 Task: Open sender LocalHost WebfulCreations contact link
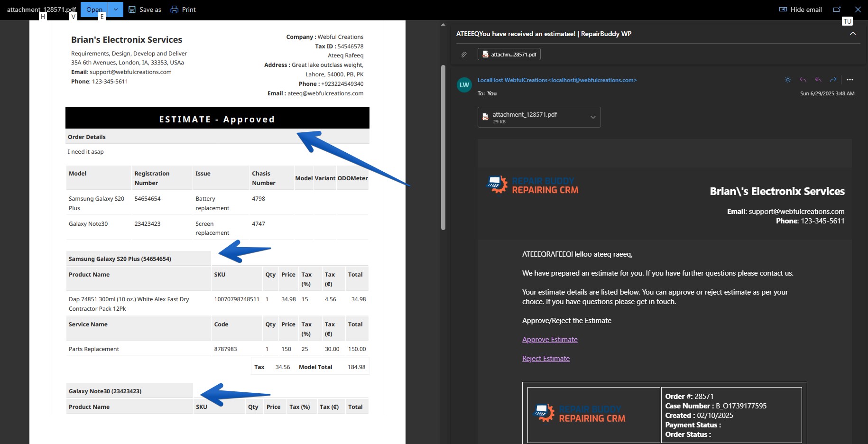pos(557,80)
